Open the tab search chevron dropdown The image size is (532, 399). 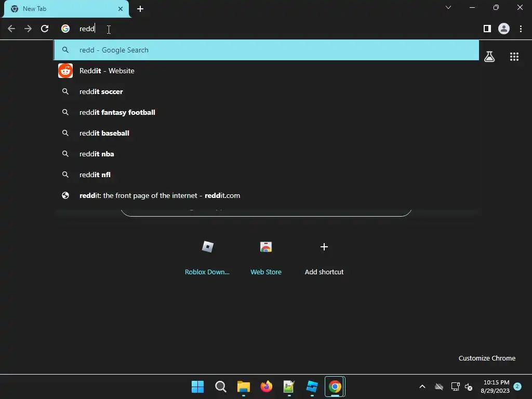click(448, 7)
